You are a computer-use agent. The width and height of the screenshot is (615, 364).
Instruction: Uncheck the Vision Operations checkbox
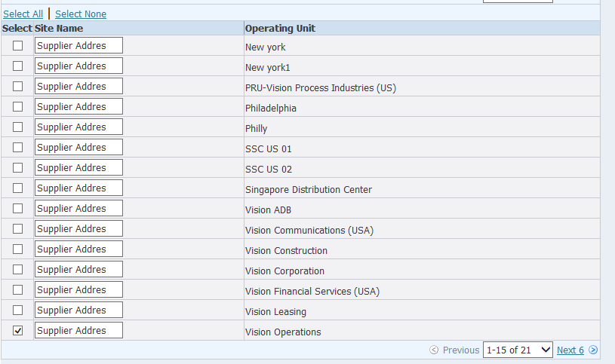(x=17, y=330)
